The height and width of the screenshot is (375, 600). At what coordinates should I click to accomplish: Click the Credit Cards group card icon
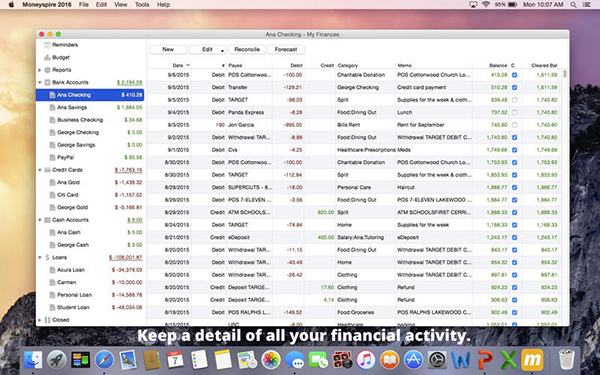(47, 170)
